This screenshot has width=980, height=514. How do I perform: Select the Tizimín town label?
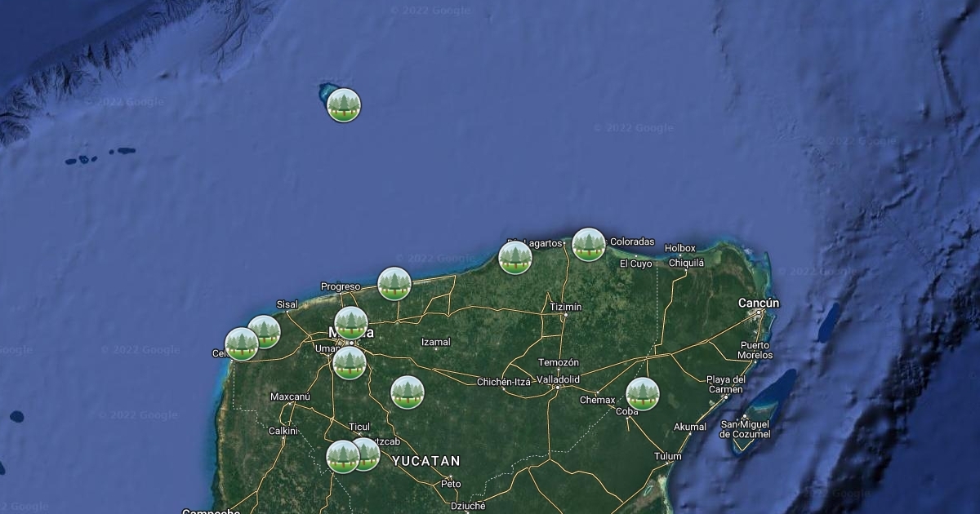pyautogui.click(x=566, y=307)
